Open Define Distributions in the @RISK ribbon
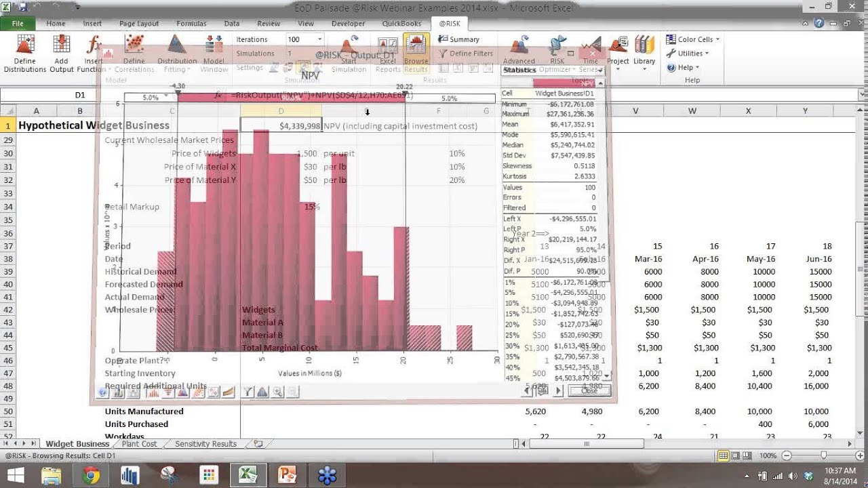868x488 pixels. pyautogui.click(x=25, y=54)
